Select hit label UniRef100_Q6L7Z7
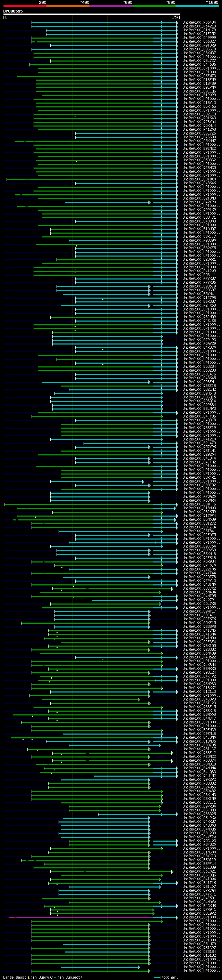The width and height of the screenshot is (222, 980). point(199,60)
